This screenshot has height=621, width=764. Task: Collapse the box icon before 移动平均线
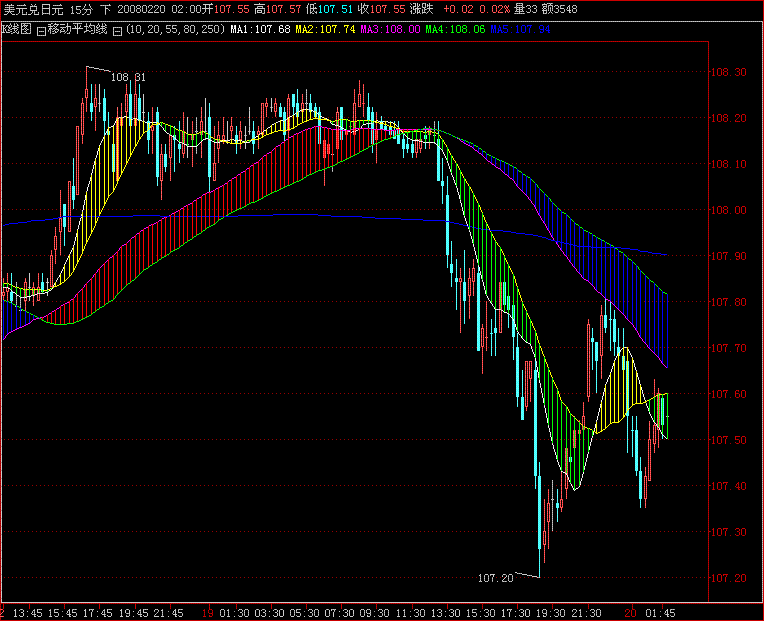[x=41, y=31]
